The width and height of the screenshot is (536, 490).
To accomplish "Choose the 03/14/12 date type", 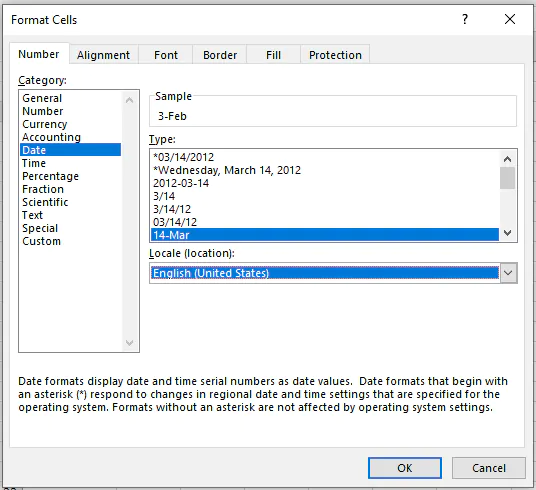I will [325, 222].
